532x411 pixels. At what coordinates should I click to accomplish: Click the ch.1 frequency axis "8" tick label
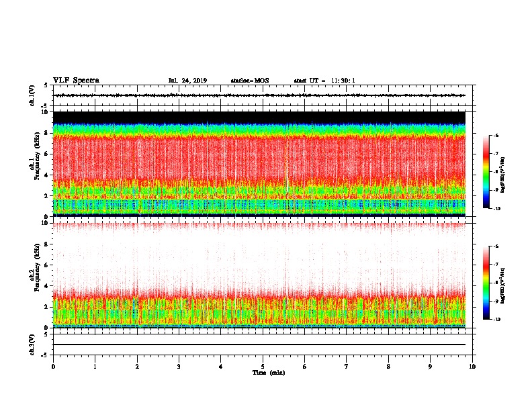(47, 133)
